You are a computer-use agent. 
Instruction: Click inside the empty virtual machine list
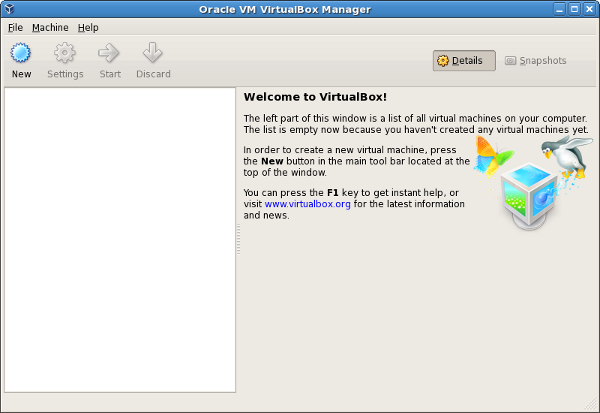120,240
